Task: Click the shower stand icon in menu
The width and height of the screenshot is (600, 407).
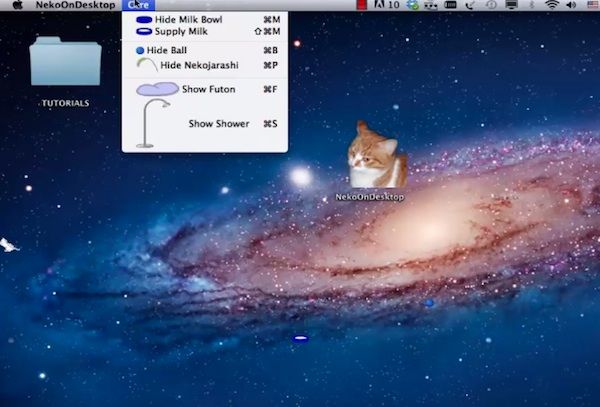Action: point(152,123)
